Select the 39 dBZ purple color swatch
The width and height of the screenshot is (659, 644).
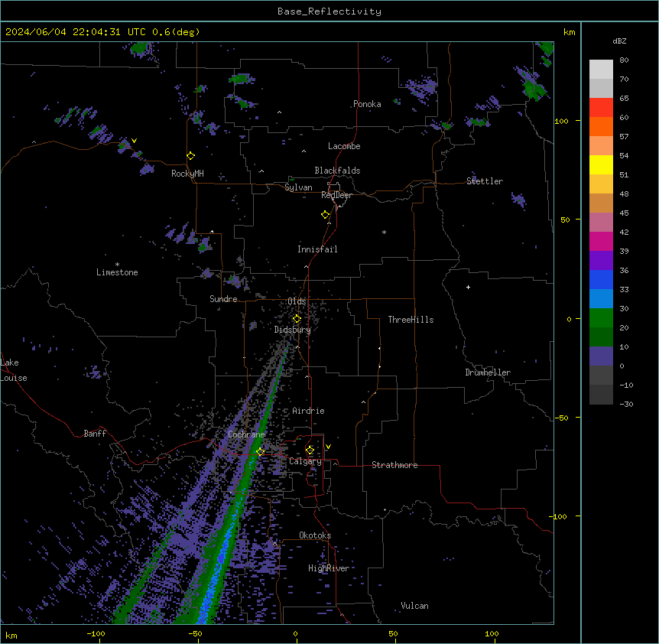(x=601, y=261)
